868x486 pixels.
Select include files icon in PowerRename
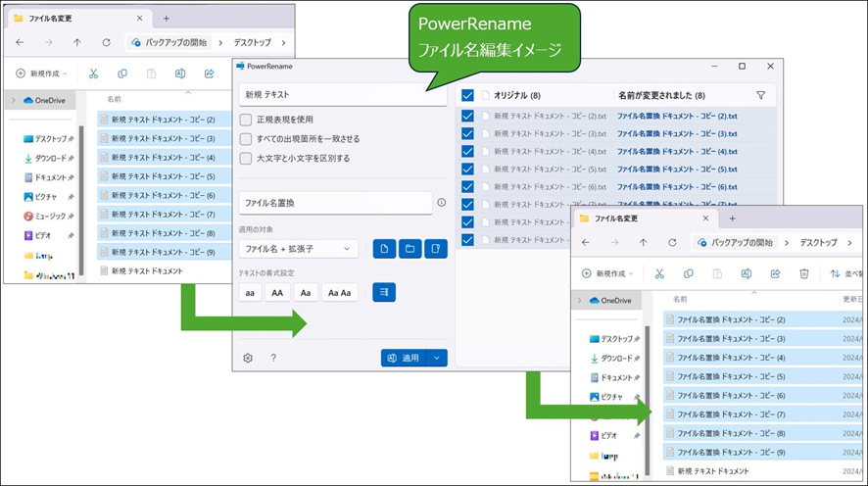384,249
